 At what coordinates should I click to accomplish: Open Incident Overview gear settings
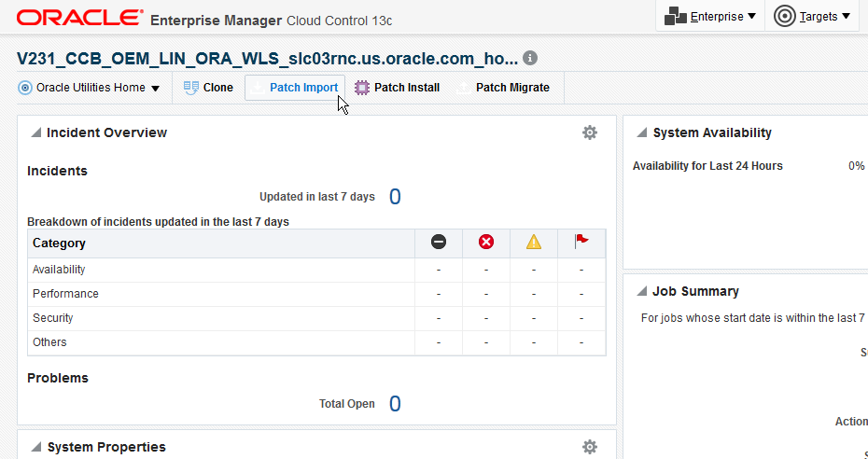[590, 132]
